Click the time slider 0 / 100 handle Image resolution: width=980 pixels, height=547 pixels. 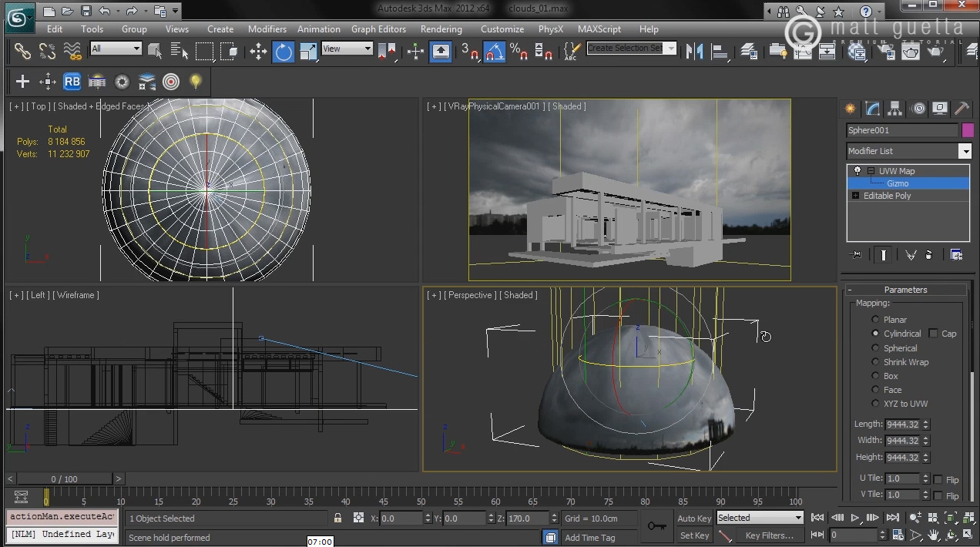[65, 479]
